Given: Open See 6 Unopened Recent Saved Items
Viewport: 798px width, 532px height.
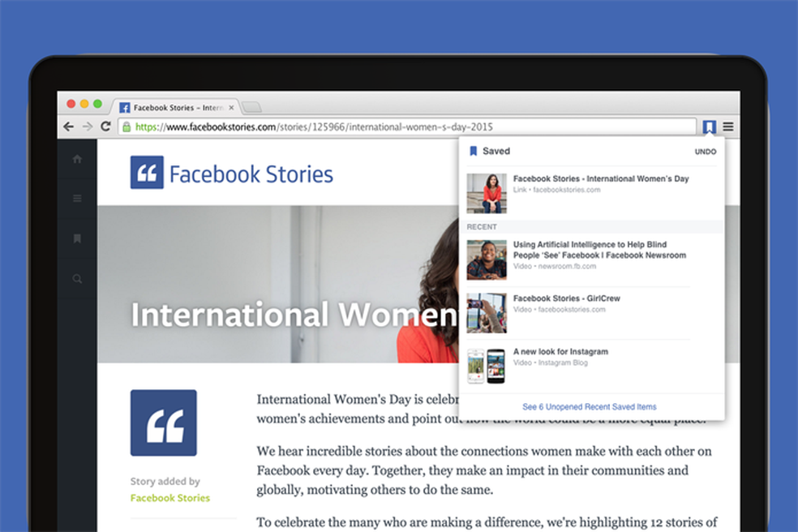Looking at the screenshot, I should pyautogui.click(x=590, y=406).
